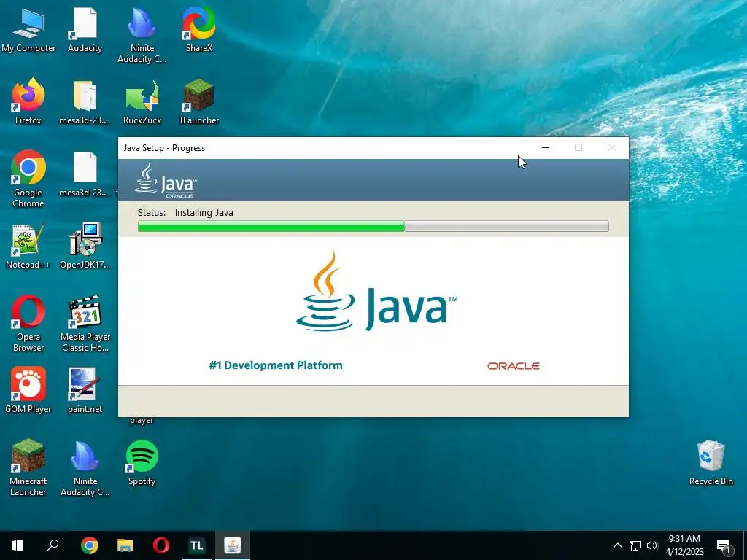Click the small Java Oracle header logo

[x=166, y=181]
